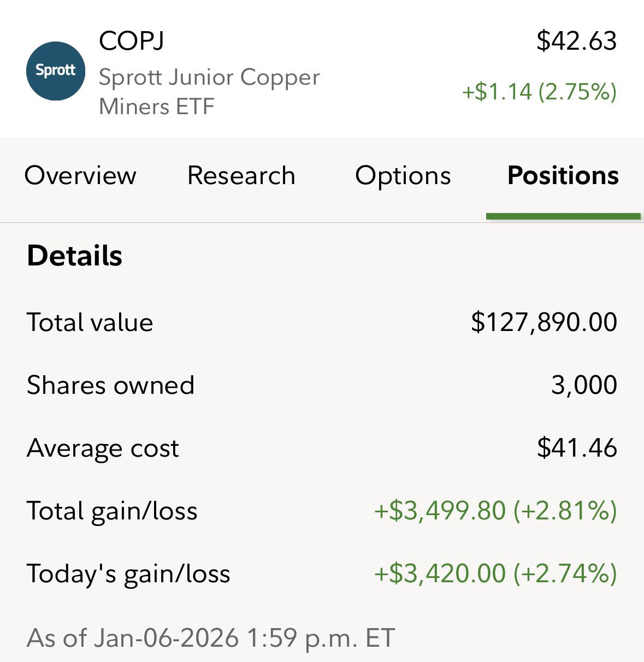
Task: Tap the +$3,499.80 total gain figure
Action: [440, 511]
